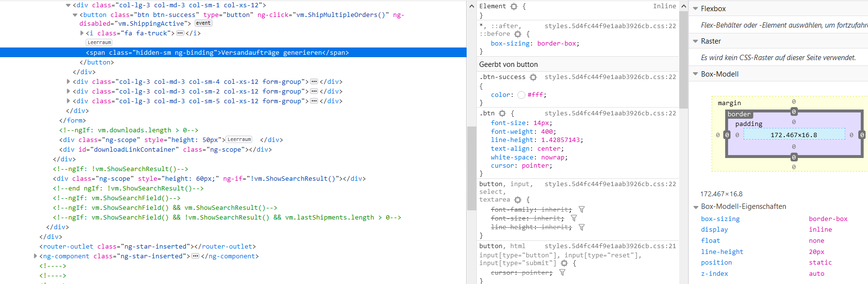Image resolution: width=868 pixels, height=284 pixels.
Task: Click the event badge on the button element
Action: pyautogui.click(x=203, y=23)
